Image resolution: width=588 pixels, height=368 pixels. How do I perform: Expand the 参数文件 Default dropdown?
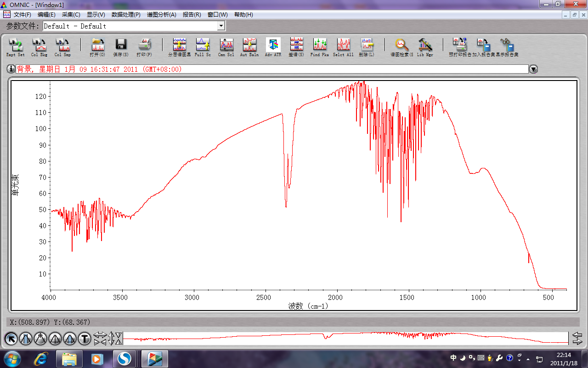pos(221,26)
